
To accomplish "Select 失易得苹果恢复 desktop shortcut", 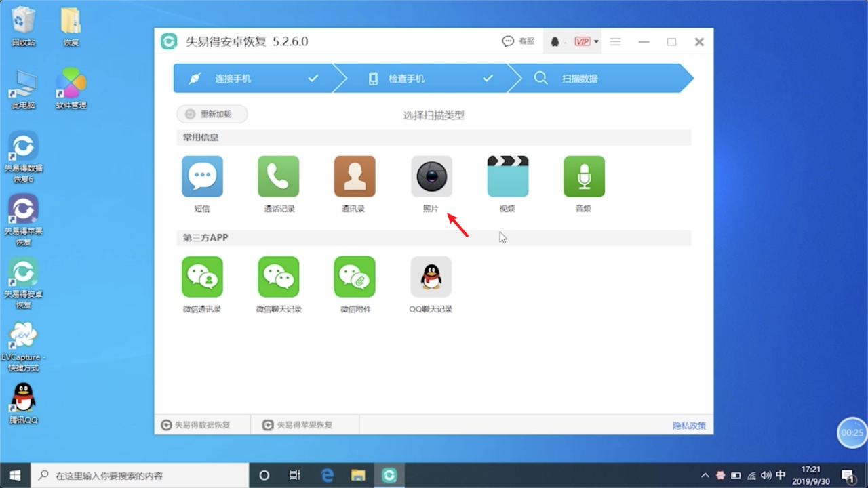I will click(24, 221).
